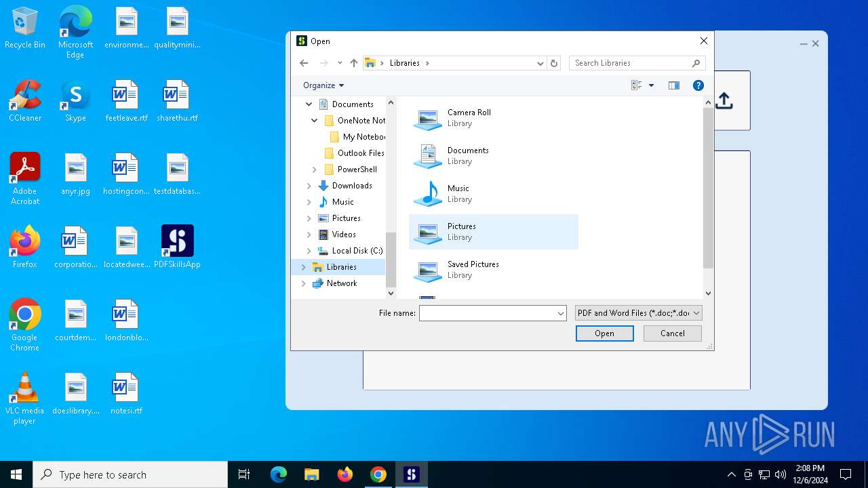Screen dimensions: 868x488
Task: Open PDFSkillsApp desktop shortcut
Action: [177, 247]
